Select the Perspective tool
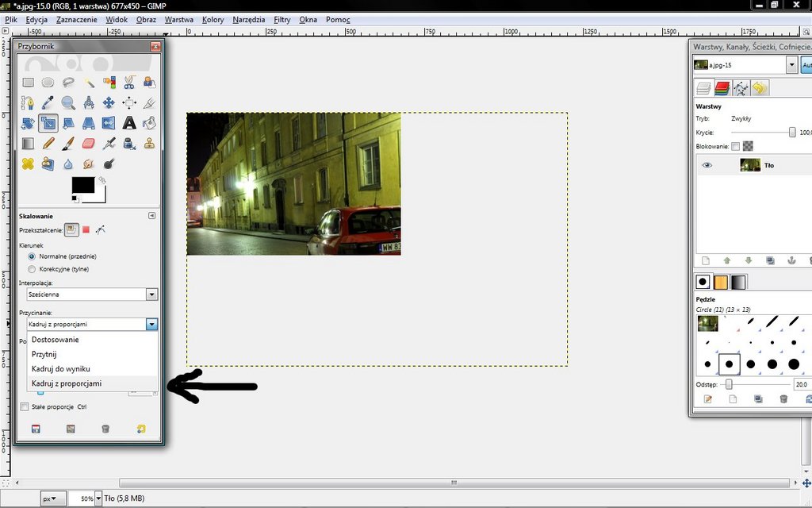This screenshot has height=508, width=812. click(89, 123)
